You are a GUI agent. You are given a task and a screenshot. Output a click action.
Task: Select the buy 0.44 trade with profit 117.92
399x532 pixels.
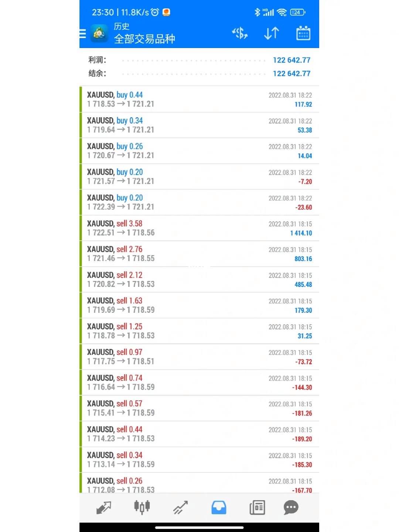tap(199, 99)
